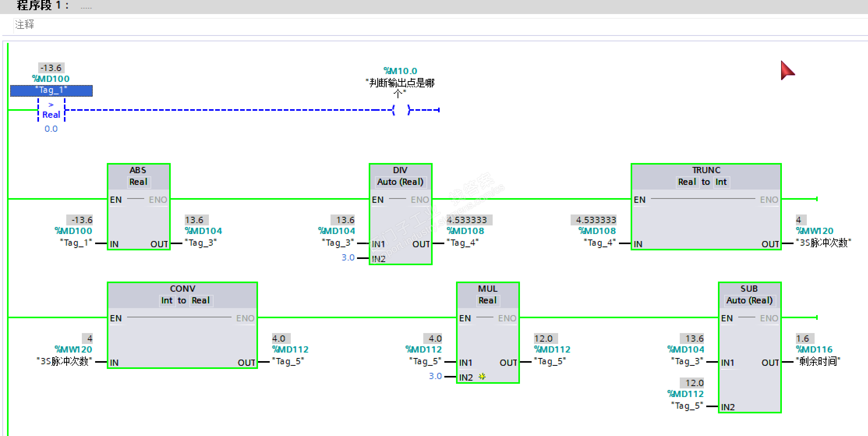Open DIV data type Auto (Real) selector

pos(400,182)
